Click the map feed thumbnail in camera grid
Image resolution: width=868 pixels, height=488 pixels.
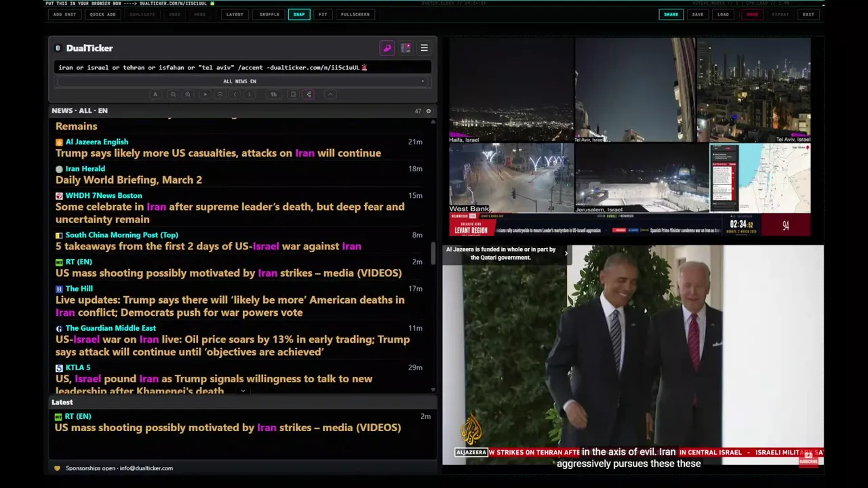(x=760, y=178)
